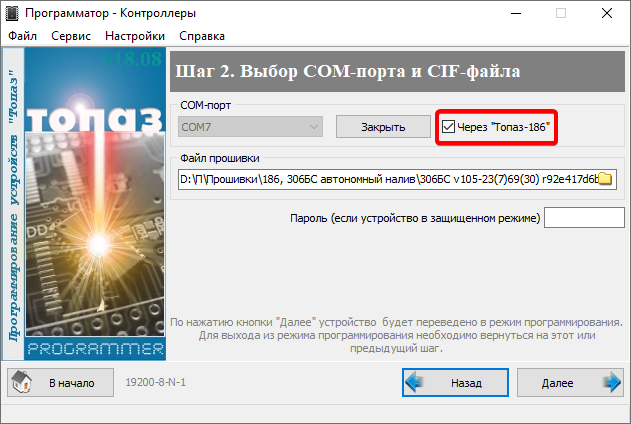Click the right arrow icon on Далее
Image resolution: width=631 pixels, height=424 pixels.
pyautogui.click(x=612, y=382)
